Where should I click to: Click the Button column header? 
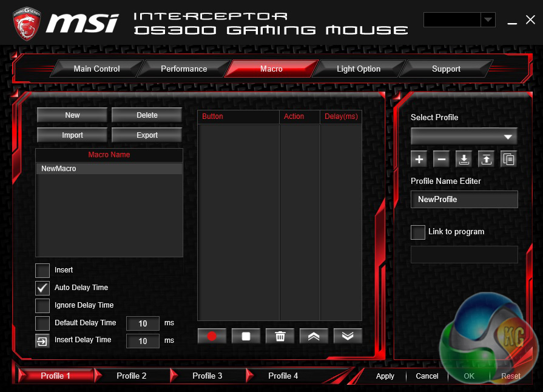tap(238, 117)
